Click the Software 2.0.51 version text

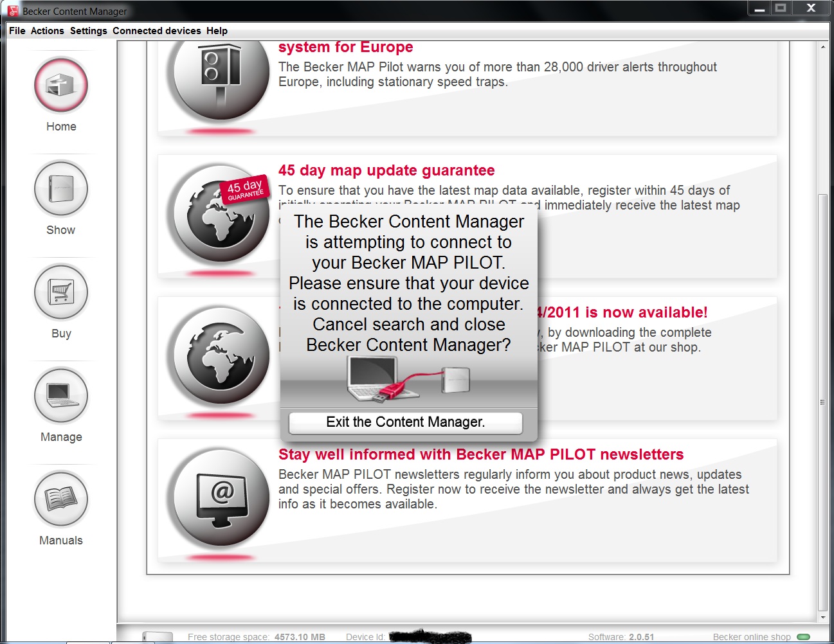tap(621, 637)
